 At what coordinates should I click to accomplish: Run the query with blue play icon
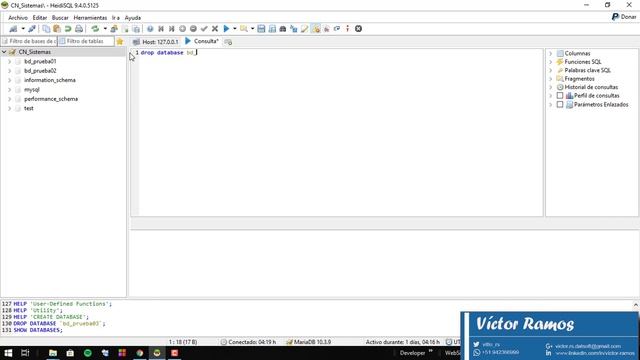pos(226,29)
